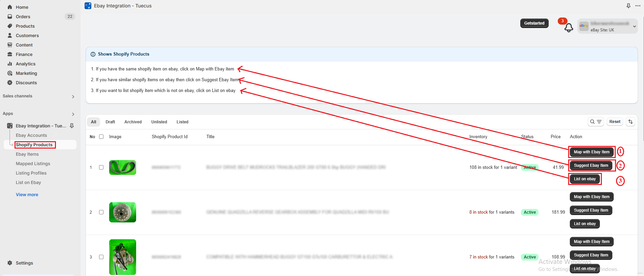Click the Title column header
Viewport: 644px width, 276px height.
210,137
